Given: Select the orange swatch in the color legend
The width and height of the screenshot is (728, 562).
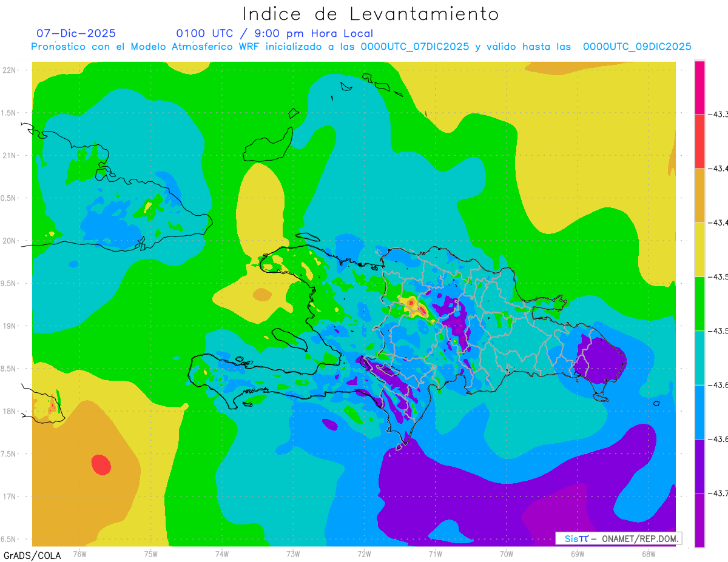Looking at the screenshot, I should coord(699,195).
